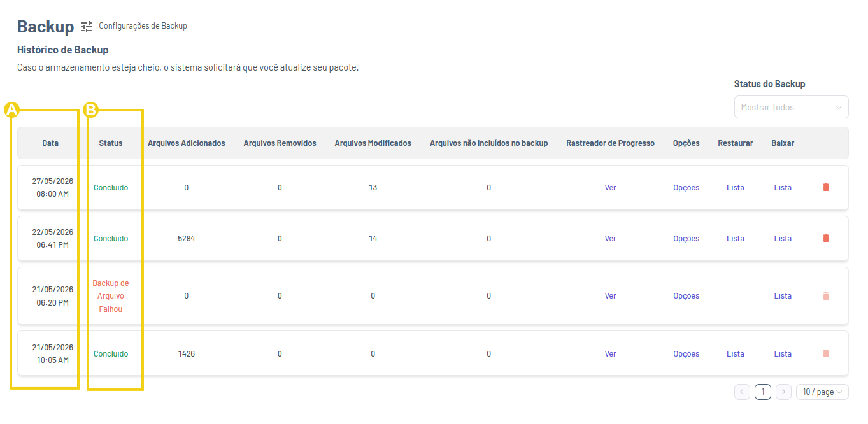Click the Opções column header
868x424 pixels.
click(x=686, y=143)
